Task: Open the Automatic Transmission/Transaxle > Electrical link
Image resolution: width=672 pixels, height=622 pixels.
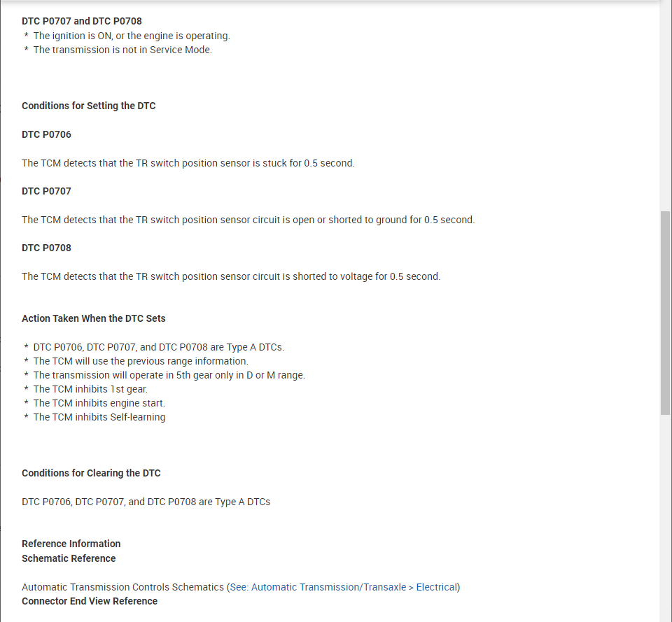Action: pos(344,587)
